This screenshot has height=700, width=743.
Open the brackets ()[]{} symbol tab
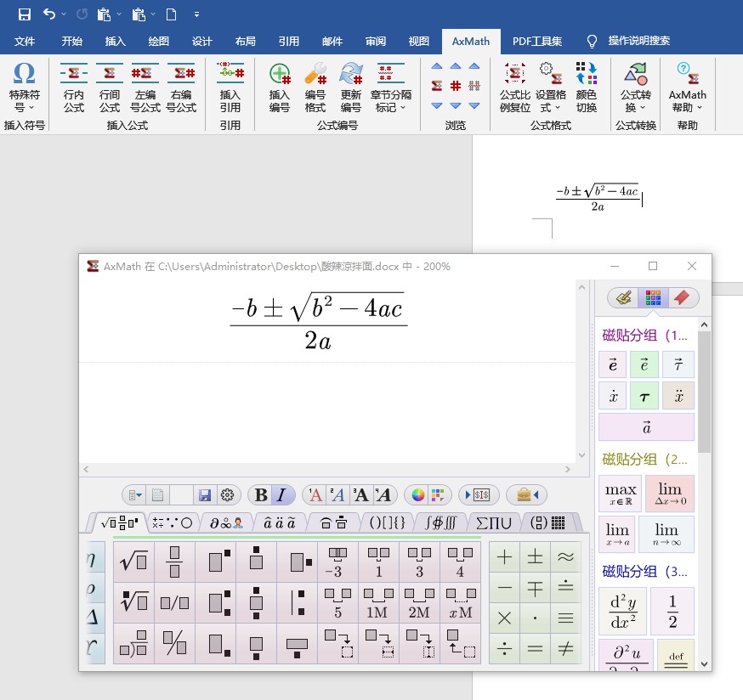pos(387,523)
